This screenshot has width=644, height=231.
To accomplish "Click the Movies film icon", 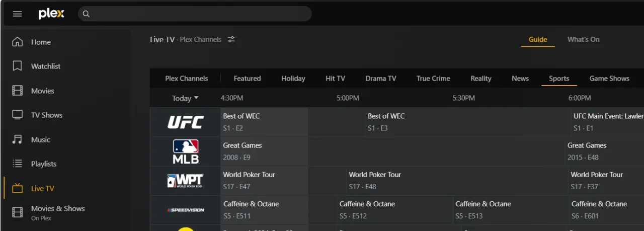I will pos(18,91).
